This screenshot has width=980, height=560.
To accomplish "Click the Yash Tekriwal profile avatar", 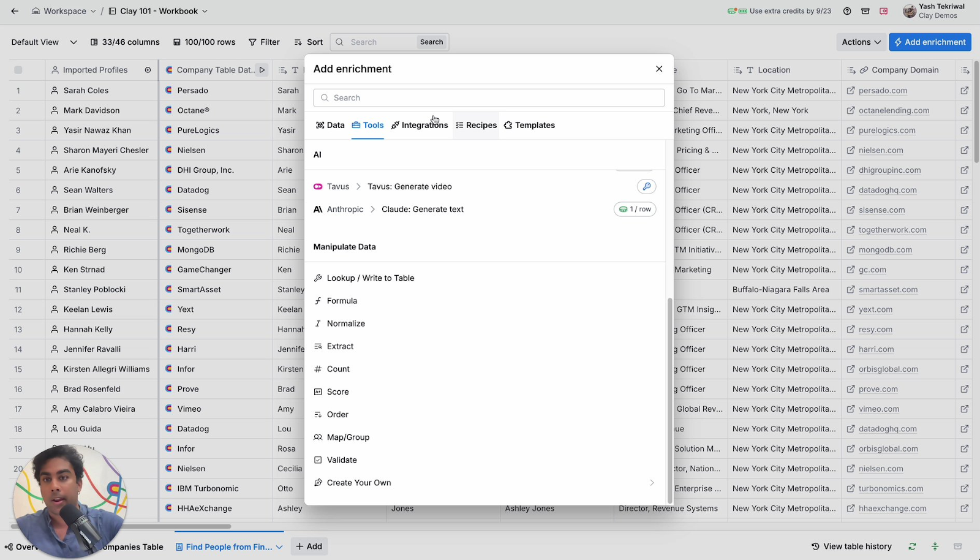I will pyautogui.click(x=910, y=11).
